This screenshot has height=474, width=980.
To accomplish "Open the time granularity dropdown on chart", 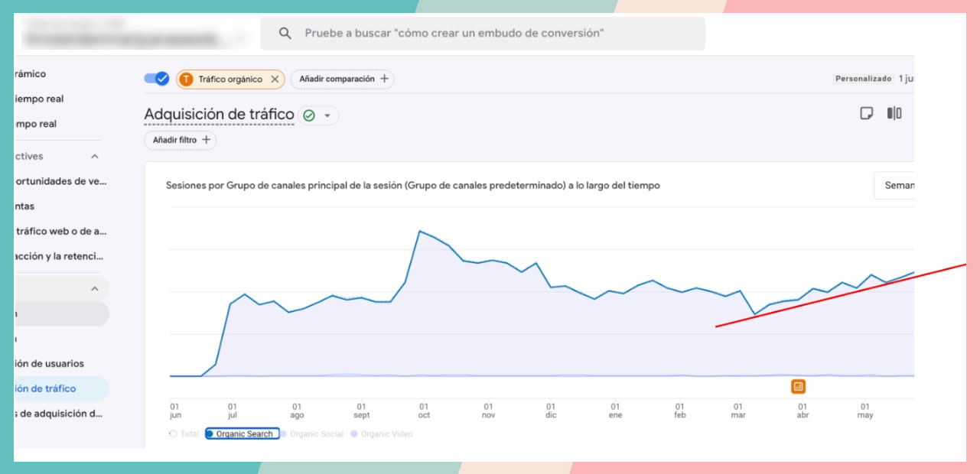I will point(894,185).
